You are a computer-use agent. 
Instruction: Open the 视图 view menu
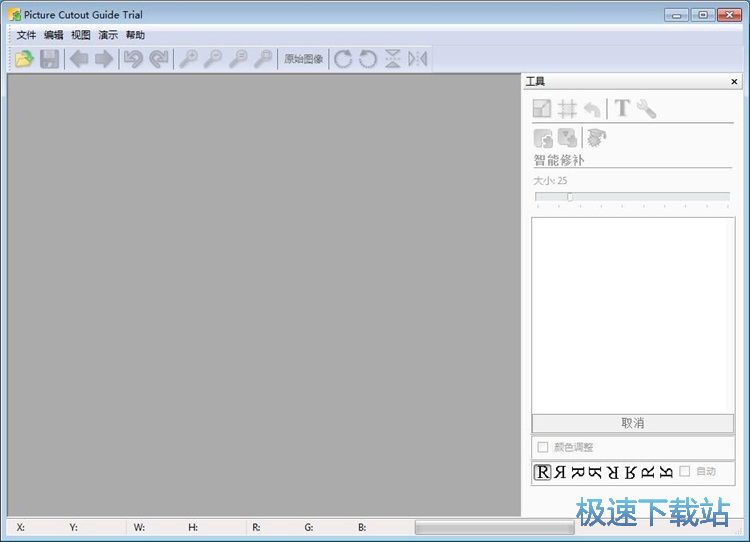(81, 35)
